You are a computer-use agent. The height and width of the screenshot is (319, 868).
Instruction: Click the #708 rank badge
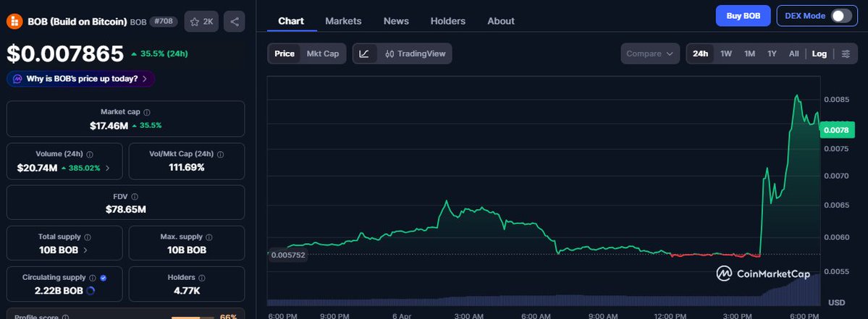point(164,22)
